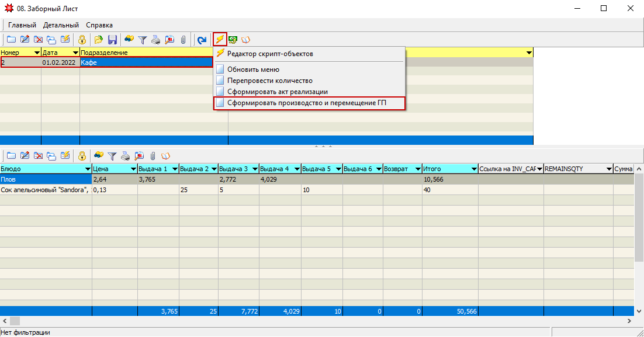
Task: Open the Итого column dropdown arrow
Action: (473, 169)
